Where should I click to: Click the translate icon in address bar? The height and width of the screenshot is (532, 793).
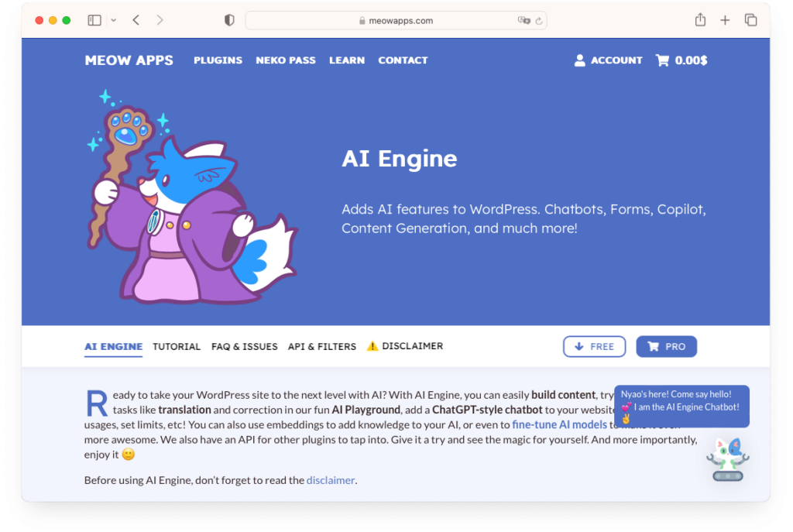click(524, 20)
